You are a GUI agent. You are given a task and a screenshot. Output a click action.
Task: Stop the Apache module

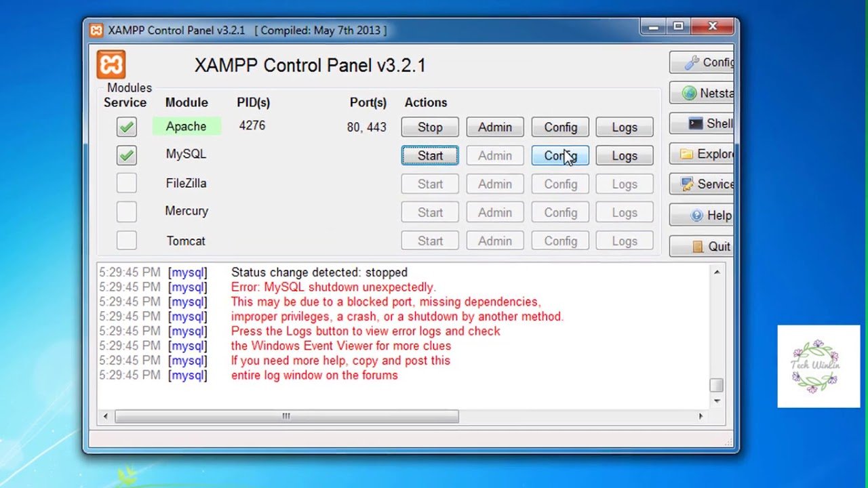click(x=429, y=127)
